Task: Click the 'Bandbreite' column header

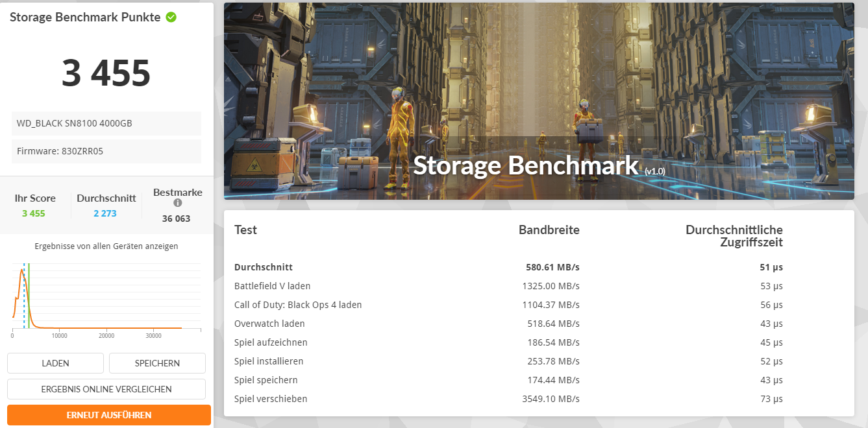Action: 549,230
